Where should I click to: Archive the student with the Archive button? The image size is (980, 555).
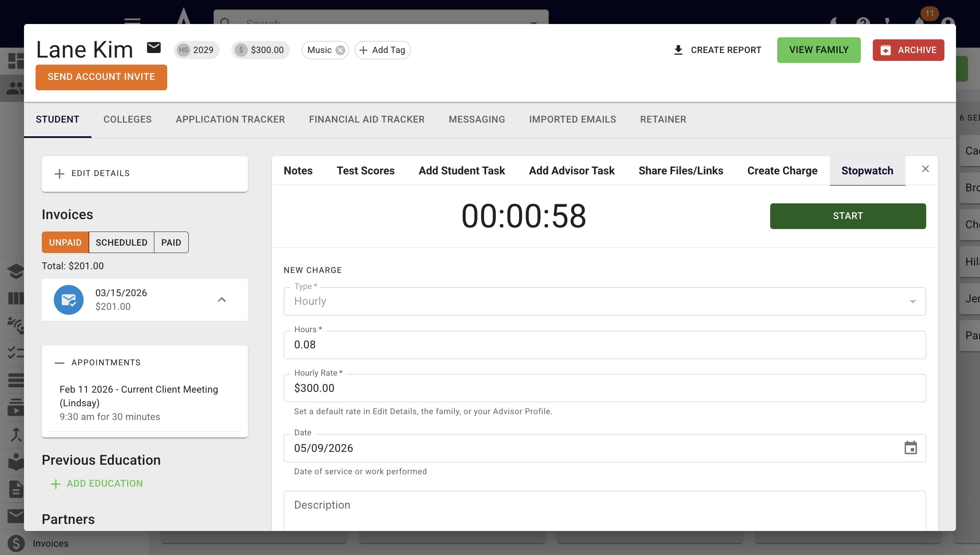[x=908, y=50]
